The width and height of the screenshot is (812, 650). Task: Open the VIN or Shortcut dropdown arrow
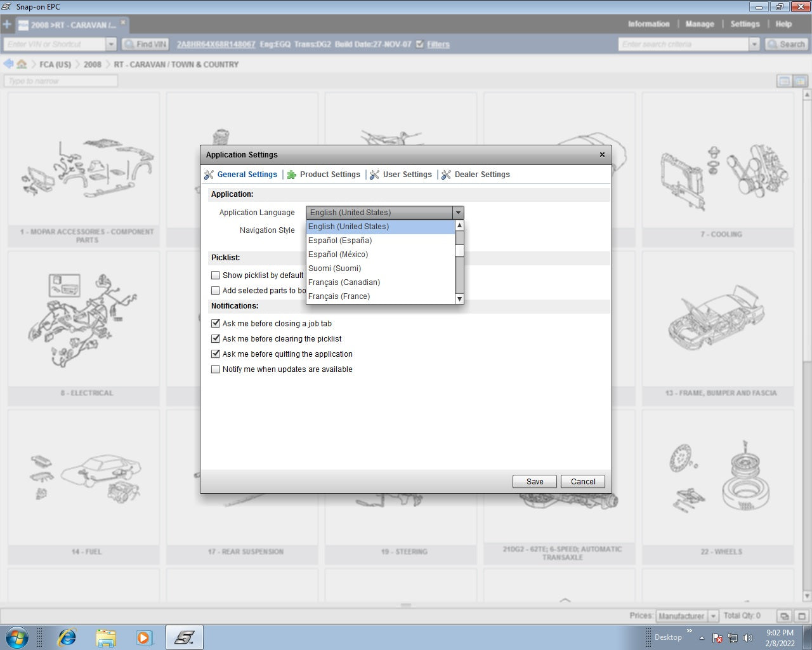[112, 44]
